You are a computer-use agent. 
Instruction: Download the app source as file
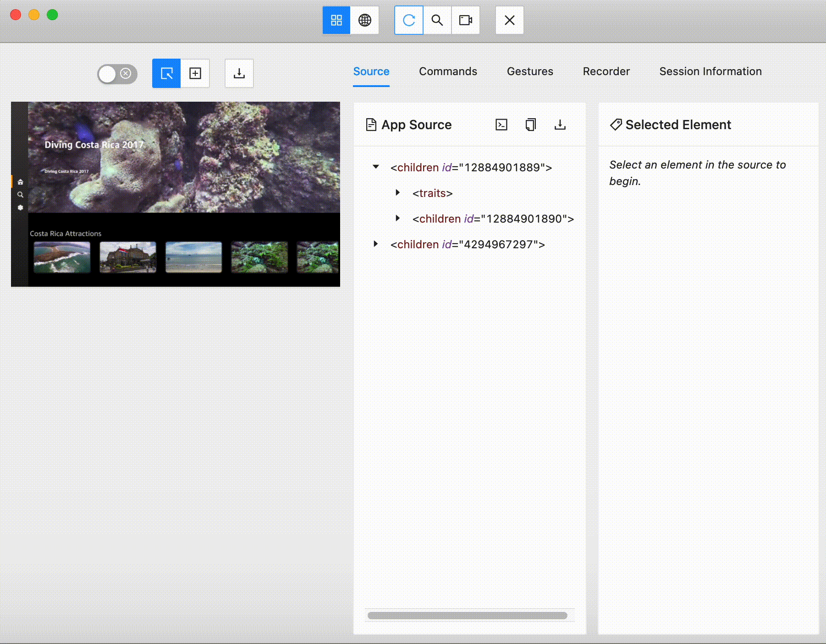click(x=560, y=125)
